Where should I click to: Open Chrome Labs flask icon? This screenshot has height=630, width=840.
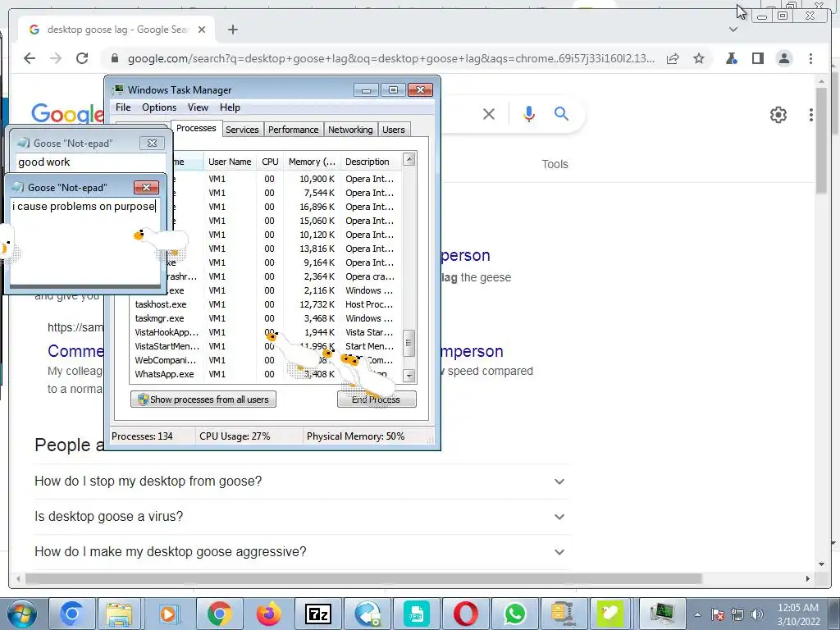click(731, 58)
